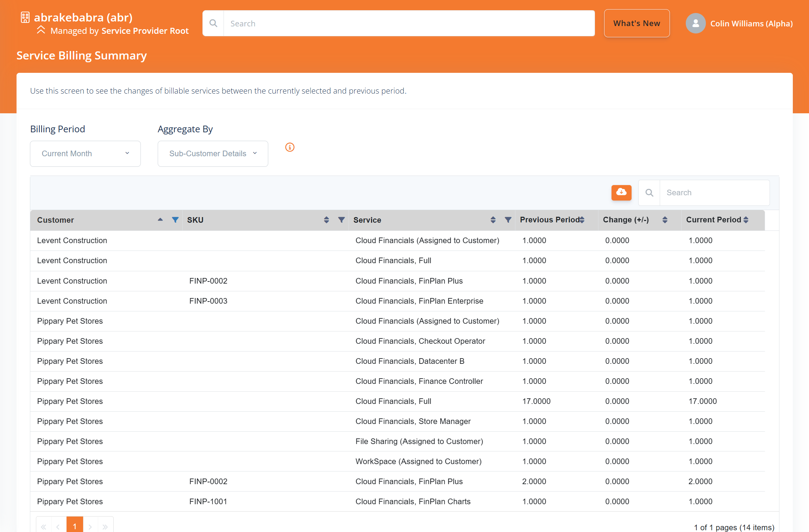Image resolution: width=809 pixels, height=532 pixels.
Task: Click the Service Provider Root chevron icon
Action: (41, 30)
